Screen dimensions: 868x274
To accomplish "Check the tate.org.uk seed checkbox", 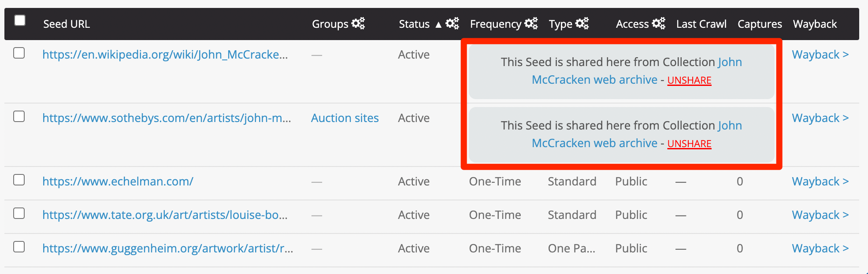I will point(19,214).
